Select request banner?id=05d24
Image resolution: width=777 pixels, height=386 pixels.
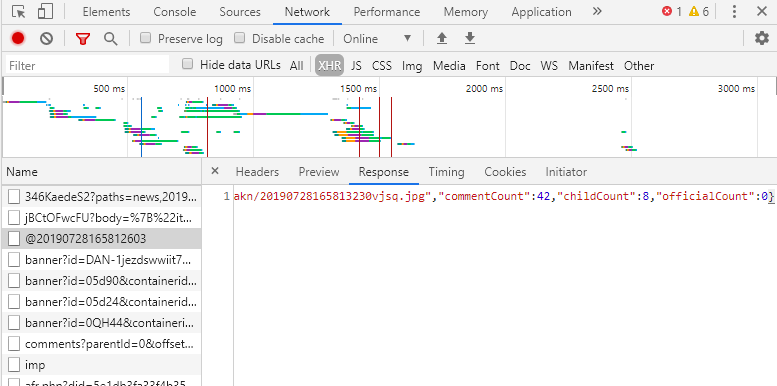[101, 302]
